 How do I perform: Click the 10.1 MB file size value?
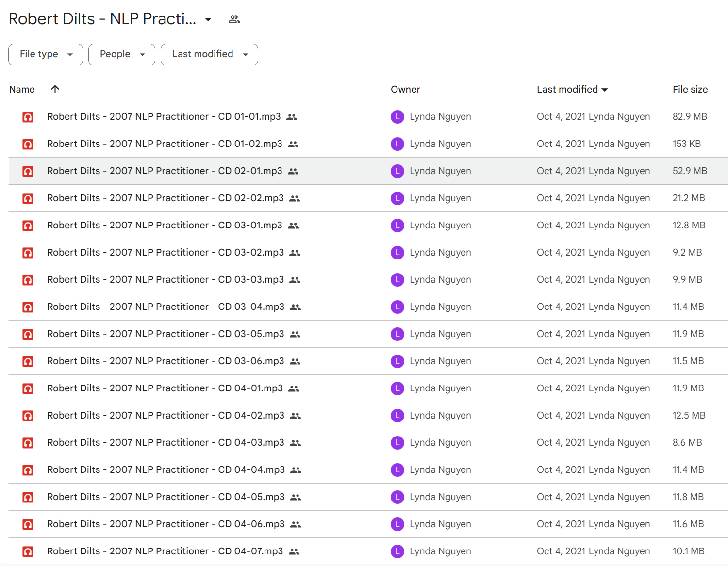(x=689, y=551)
